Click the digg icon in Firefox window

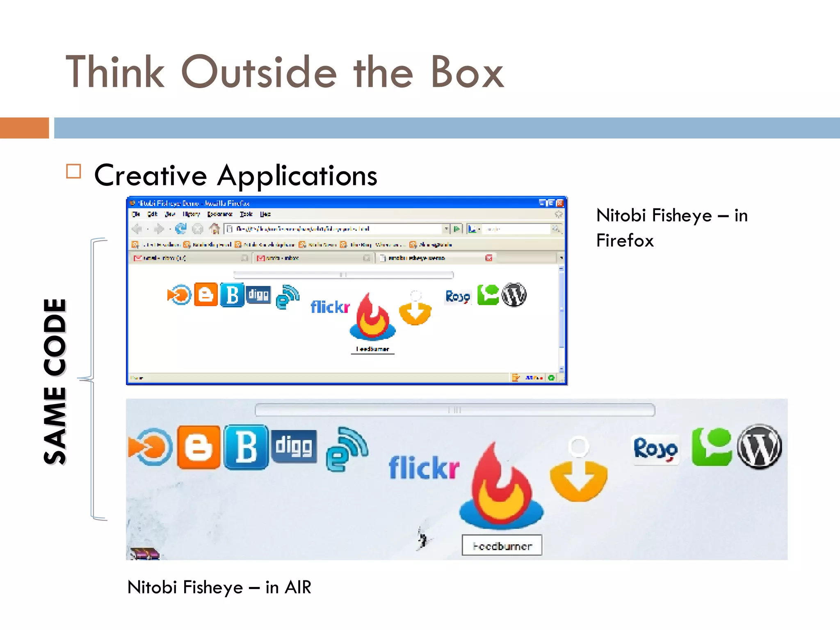tap(258, 294)
